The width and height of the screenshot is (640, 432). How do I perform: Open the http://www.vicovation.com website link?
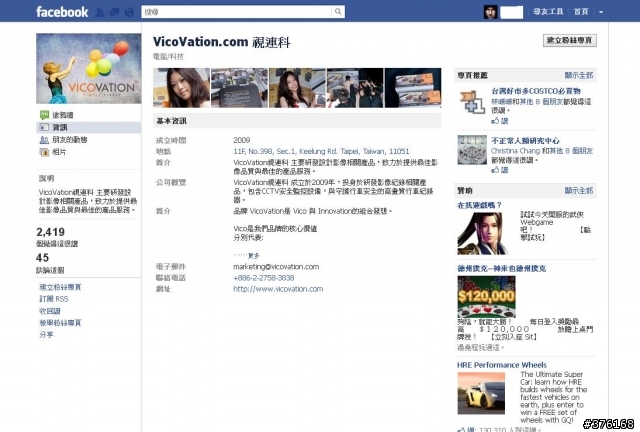(278, 289)
